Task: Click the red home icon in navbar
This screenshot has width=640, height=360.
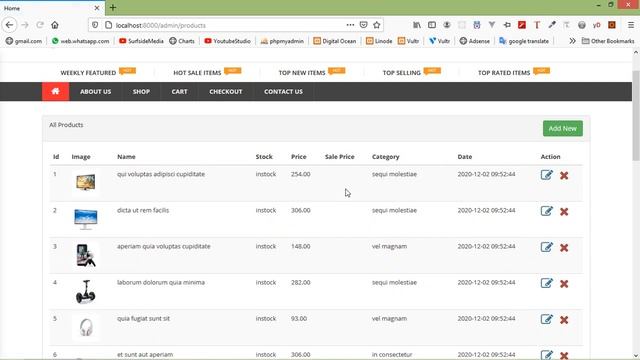Action: pos(56,91)
